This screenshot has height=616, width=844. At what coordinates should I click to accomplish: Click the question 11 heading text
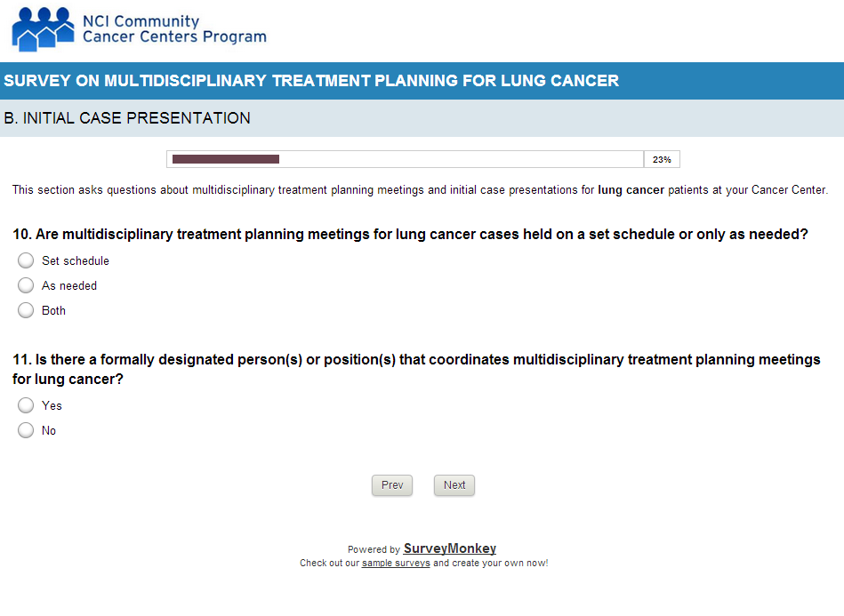coord(416,369)
